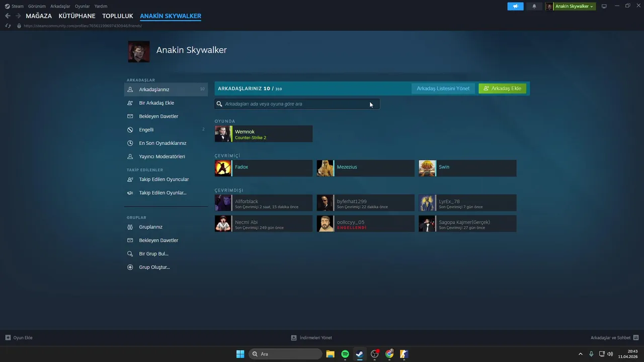
Task: Go forward with the right arrow
Action: click(x=18, y=16)
